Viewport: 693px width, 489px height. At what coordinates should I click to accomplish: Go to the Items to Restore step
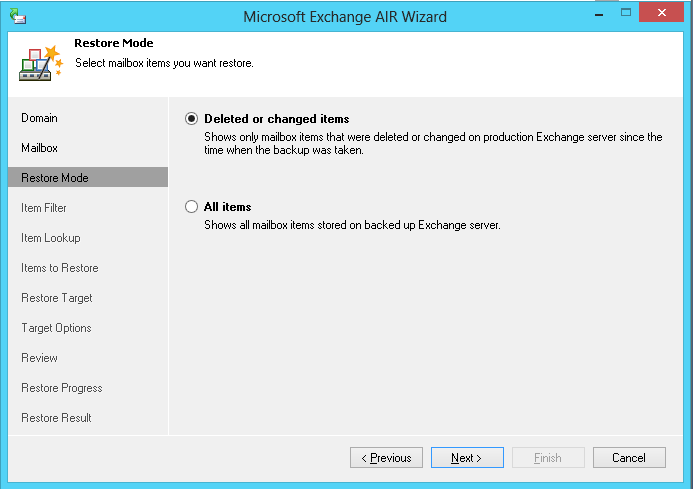[60, 268]
